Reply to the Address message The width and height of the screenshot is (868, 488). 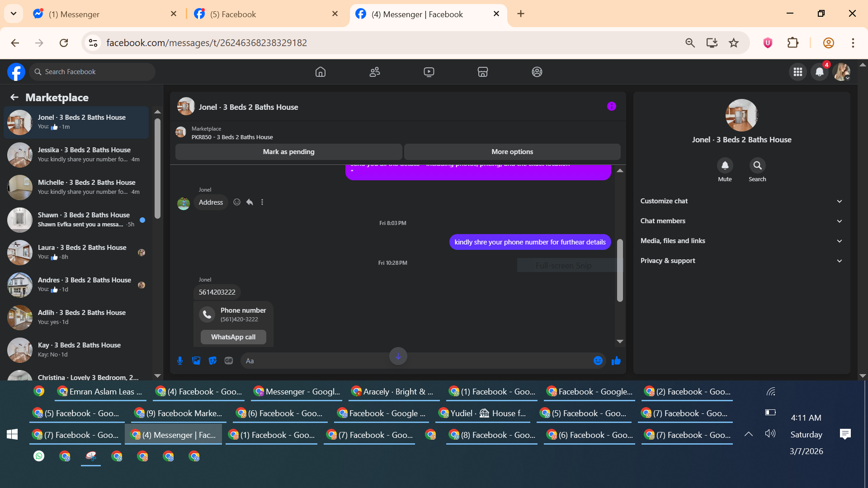pyautogui.click(x=250, y=202)
